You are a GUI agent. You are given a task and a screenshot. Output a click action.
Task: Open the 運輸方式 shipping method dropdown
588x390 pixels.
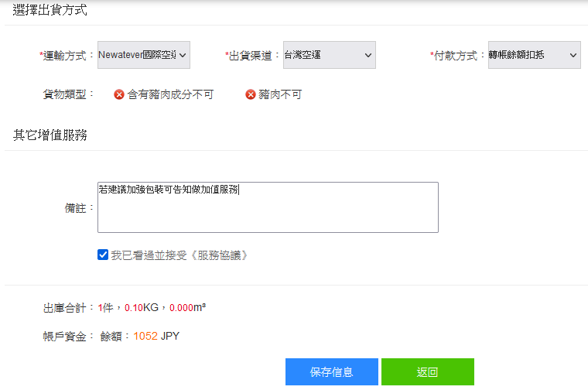pyautogui.click(x=144, y=55)
